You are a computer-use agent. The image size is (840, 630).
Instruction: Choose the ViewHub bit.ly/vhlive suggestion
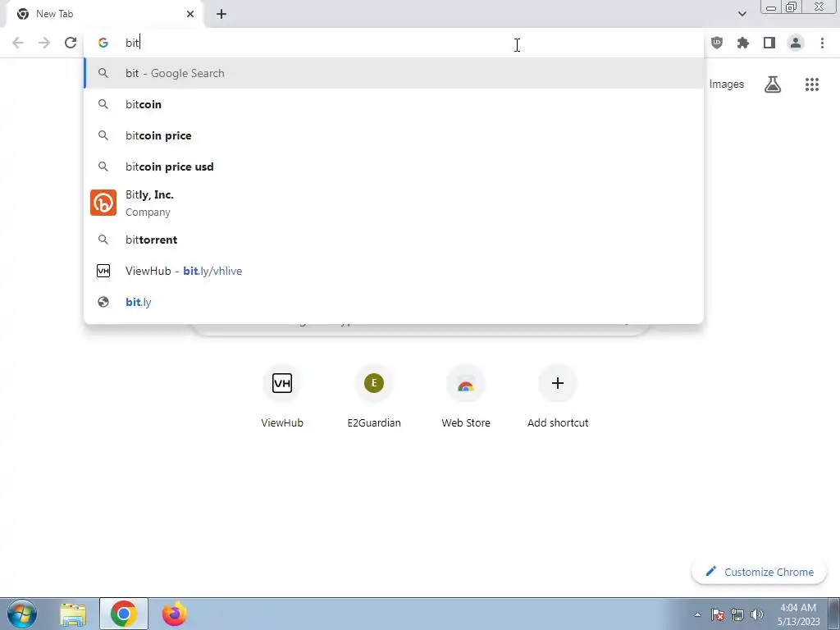pos(394,271)
